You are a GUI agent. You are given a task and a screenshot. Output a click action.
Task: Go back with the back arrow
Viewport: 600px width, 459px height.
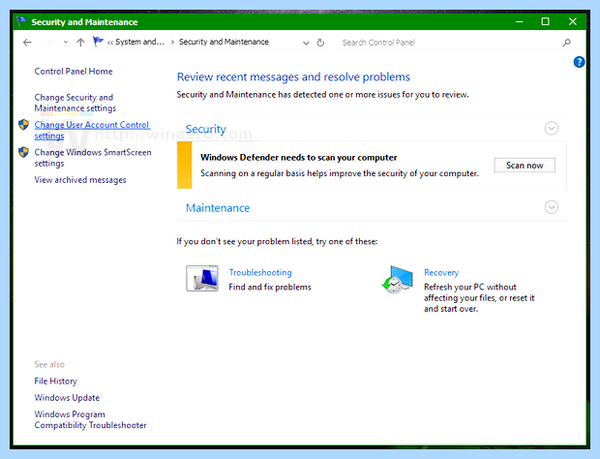[x=27, y=42]
